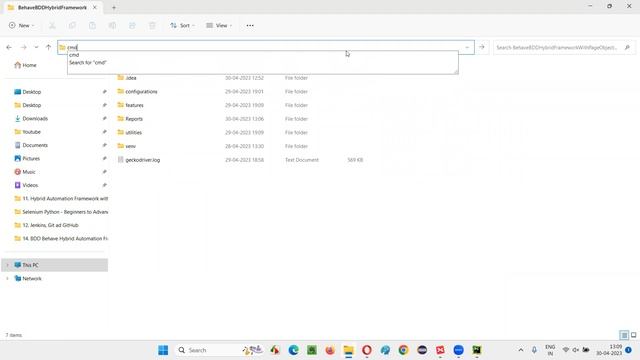
Task: Click the Cut scissors icon
Action: pos(52,25)
